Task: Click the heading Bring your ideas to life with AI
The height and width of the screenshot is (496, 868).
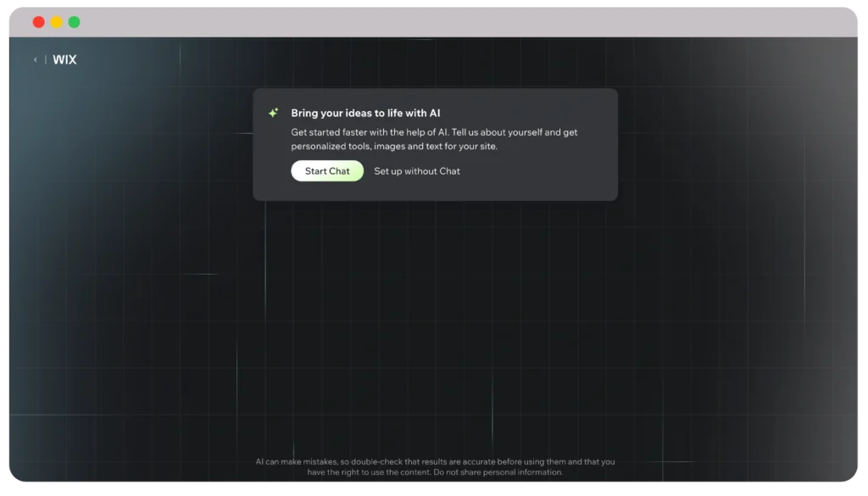Action: (365, 113)
